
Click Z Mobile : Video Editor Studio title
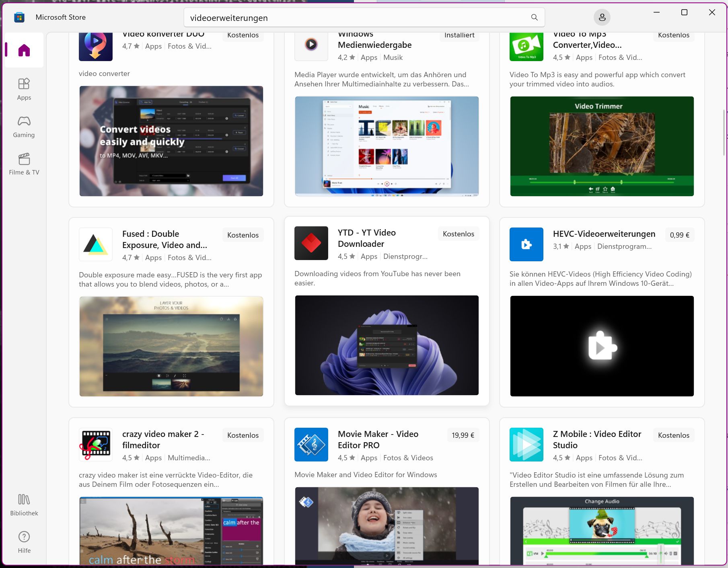tap(597, 440)
